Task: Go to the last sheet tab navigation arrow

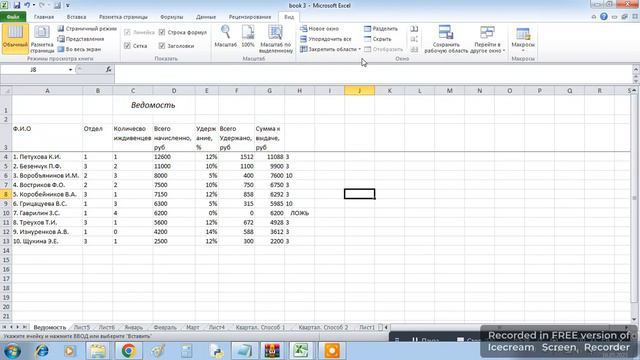Action: point(24,327)
